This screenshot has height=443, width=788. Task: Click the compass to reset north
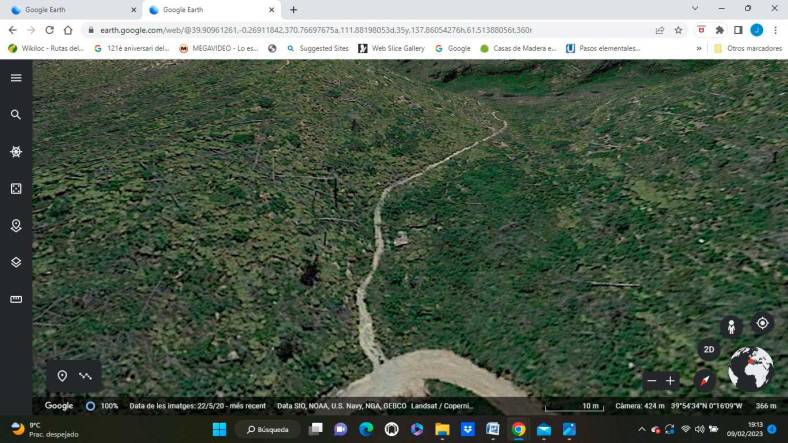point(705,381)
